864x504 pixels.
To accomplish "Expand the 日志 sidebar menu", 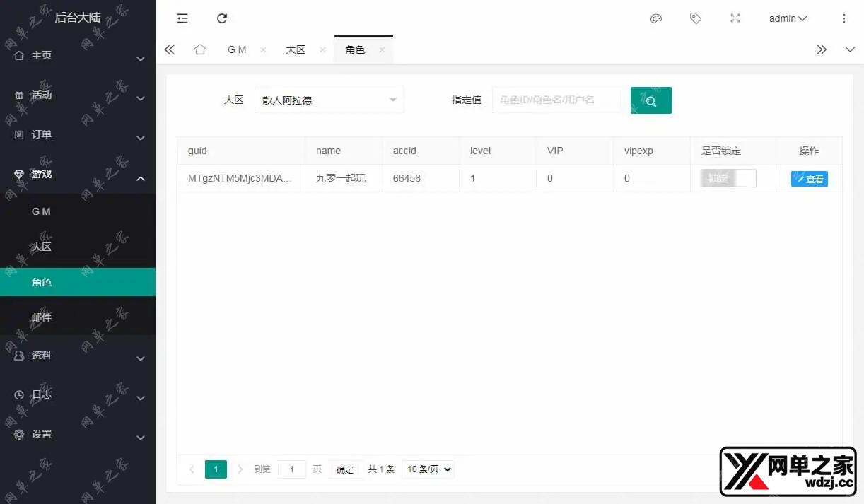I will (x=78, y=395).
